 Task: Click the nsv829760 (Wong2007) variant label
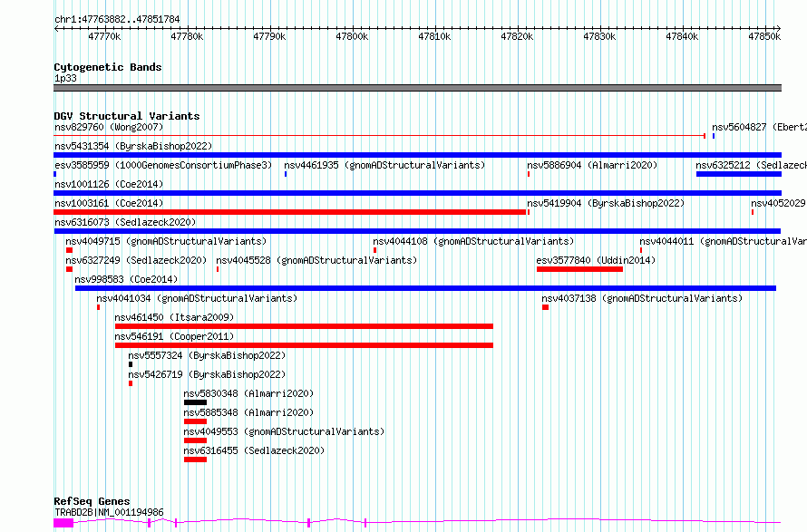point(109,127)
